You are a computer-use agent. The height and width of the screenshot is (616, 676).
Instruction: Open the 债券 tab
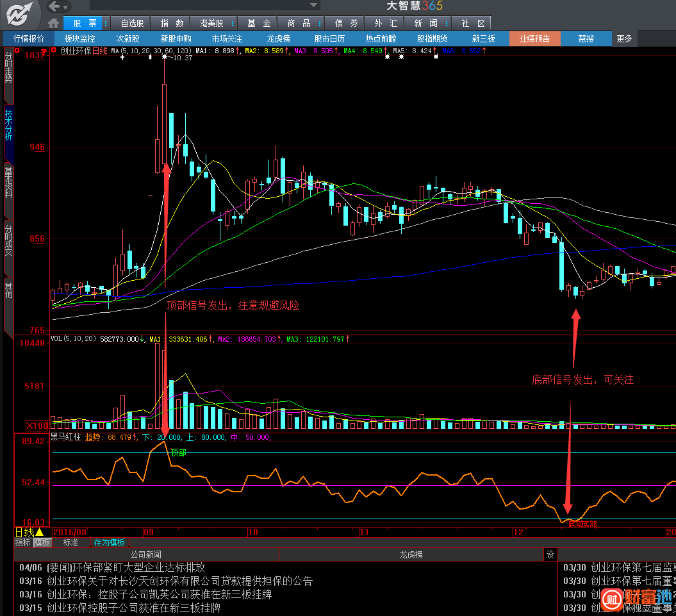click(x=346, y=23)
